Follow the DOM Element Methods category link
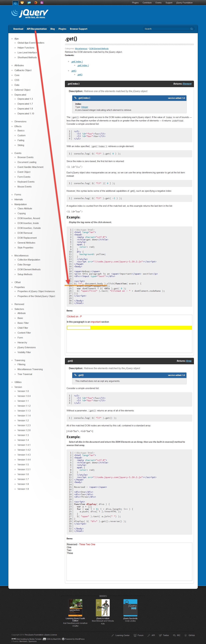Screen dimensions: 206x644 (x=99, y=49)
